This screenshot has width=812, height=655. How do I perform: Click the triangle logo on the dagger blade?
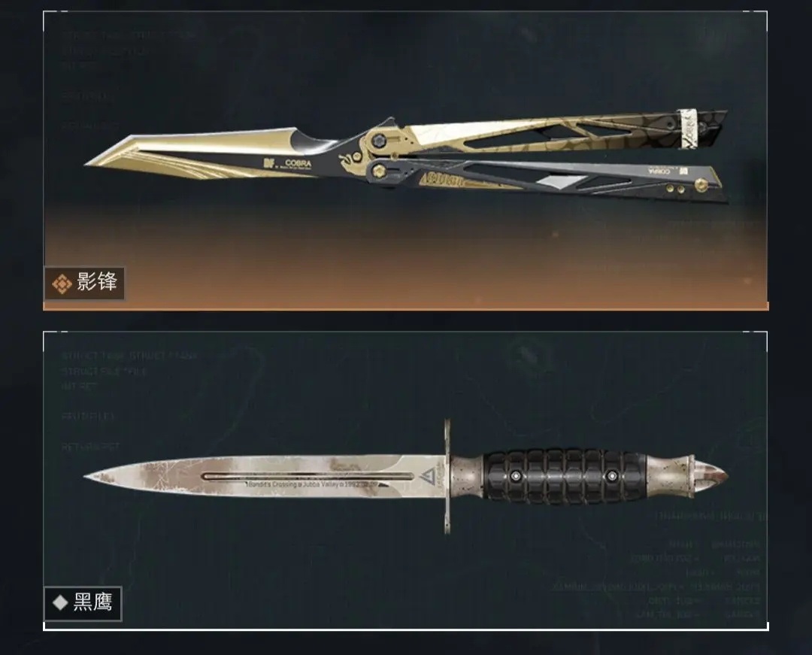point(427,476)
